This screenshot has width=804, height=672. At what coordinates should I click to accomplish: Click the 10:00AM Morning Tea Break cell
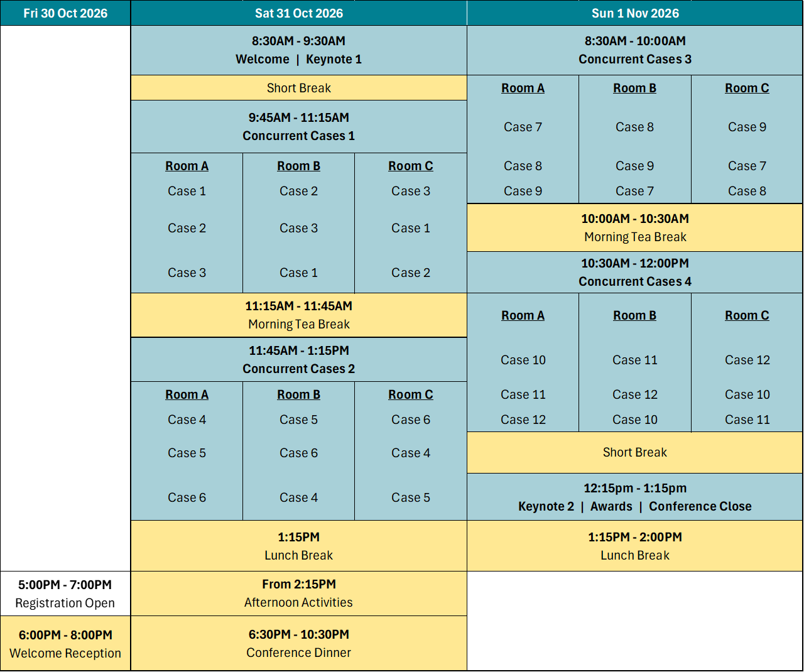pos(635,228)
